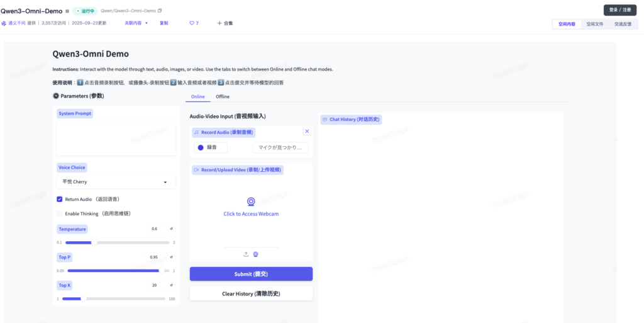Copy the Qwen/Qwen3-Omni-Demo path with copy icon
The image size is (644, 323).
(x=160, y=11)
